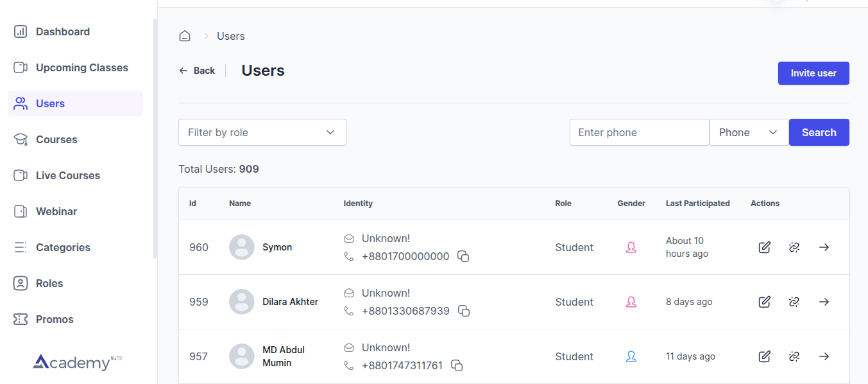
Task: Click the link icon for Dilara Akhter
Action: coord(794,302)
